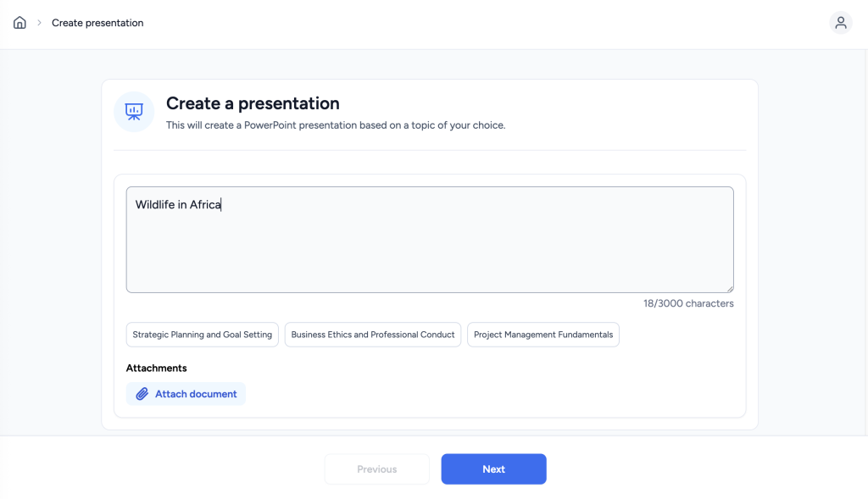Image resolution: width=868 pixels, height=499 pixels.
Task: Go to the home page icon
Action: tap(19, 23)
